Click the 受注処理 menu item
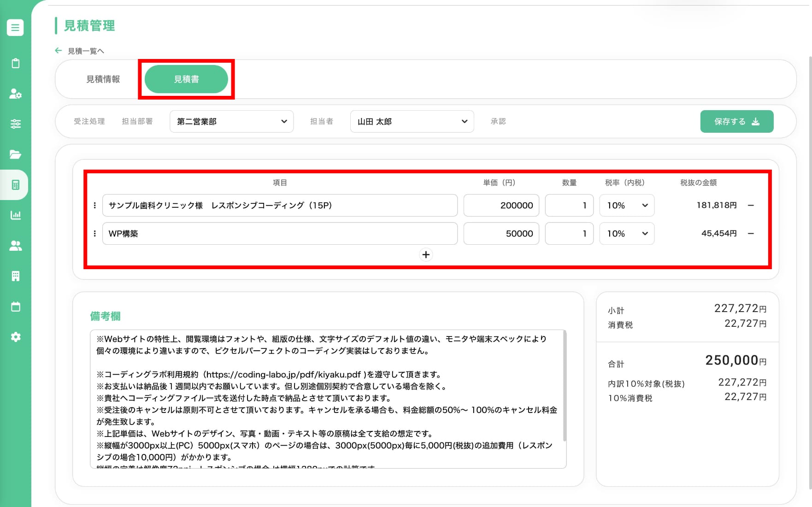This screenshot has height=507, width=812. [89, 122]
